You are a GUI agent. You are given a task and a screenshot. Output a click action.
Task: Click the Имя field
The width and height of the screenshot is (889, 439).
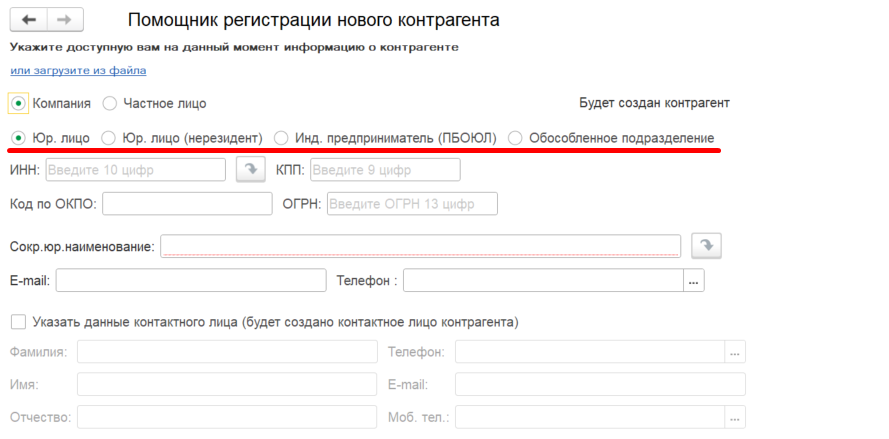(227, 384)
